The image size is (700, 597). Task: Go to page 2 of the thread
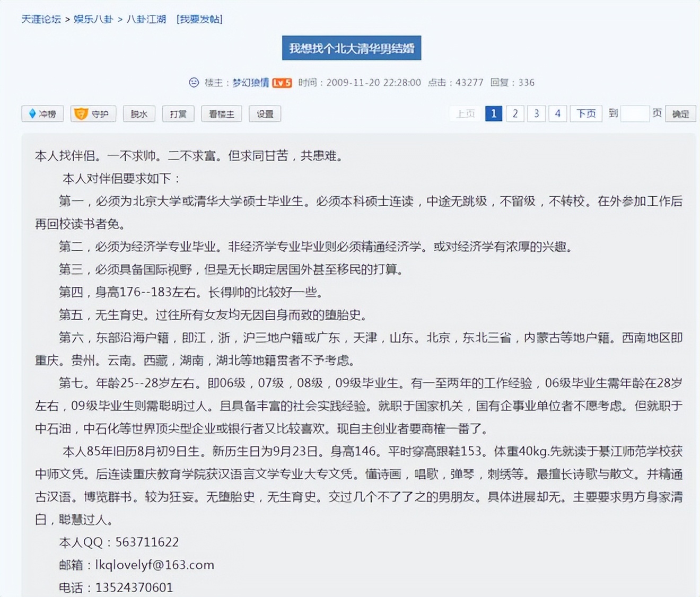pyautogui.click(x=514, y=113)
